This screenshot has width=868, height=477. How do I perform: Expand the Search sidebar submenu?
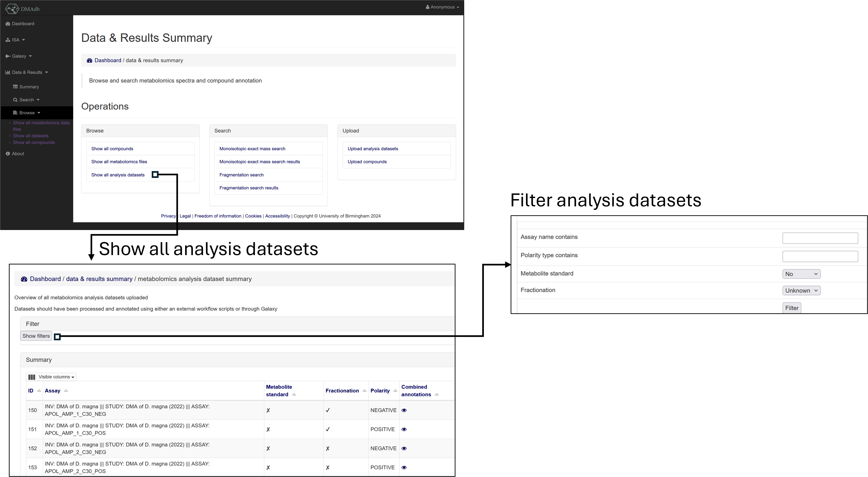(27, 100)
